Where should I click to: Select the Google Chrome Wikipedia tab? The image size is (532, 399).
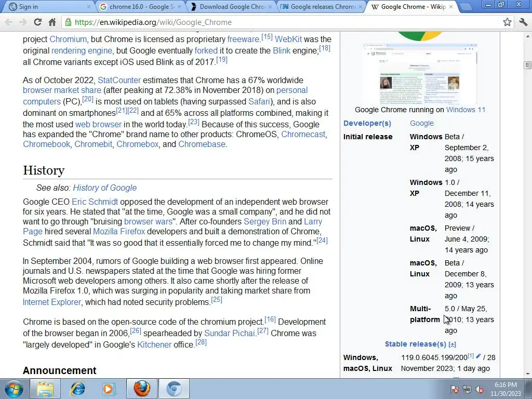coord(411,7)
